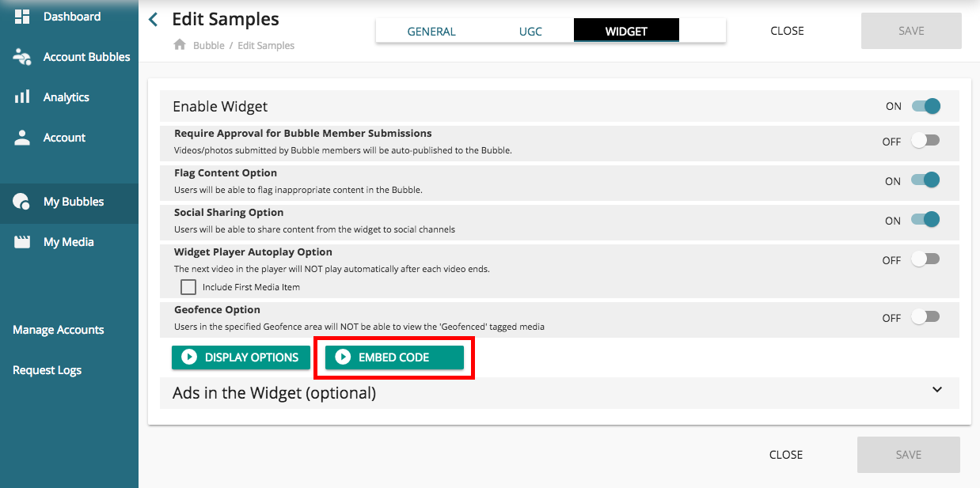The height and width of the screenshot is (488, 980).
Task: Switch to the UGC tab
Action: click(530, 32)
